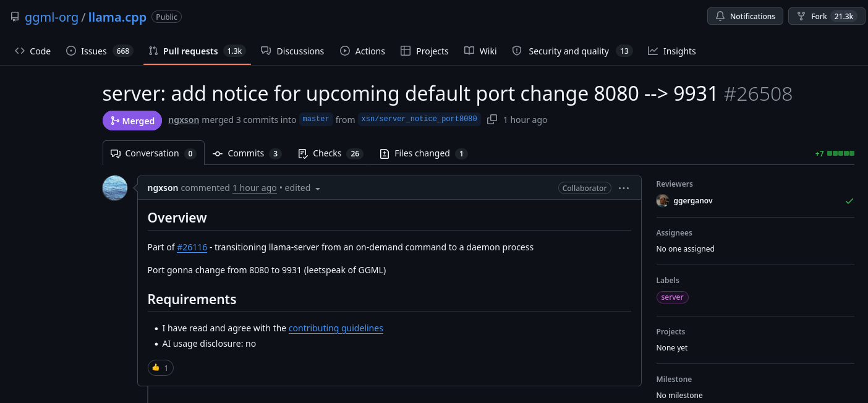Click the Notifications bell button
Viewport: 868px width, 403px height.
click(x=745, y=16)
